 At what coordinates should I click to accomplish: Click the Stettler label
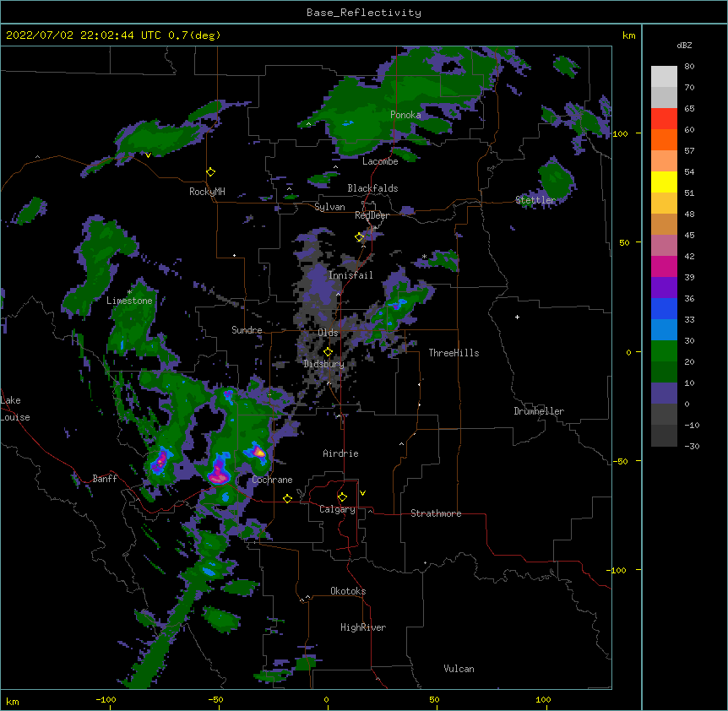[535, 200]
